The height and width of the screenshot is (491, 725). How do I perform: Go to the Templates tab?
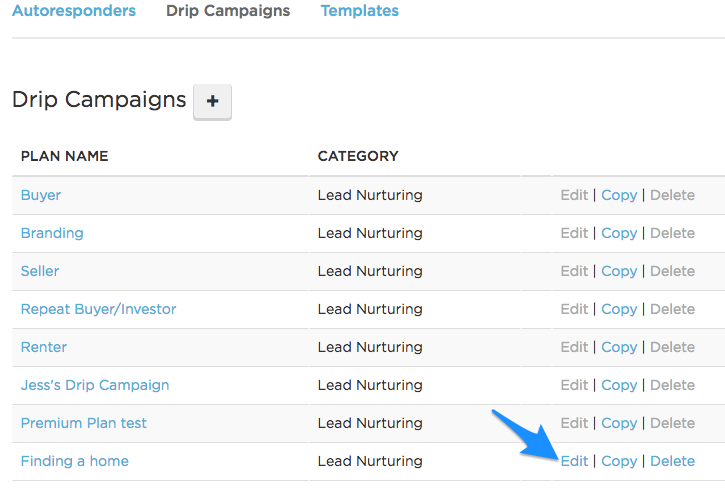(359, 11)
